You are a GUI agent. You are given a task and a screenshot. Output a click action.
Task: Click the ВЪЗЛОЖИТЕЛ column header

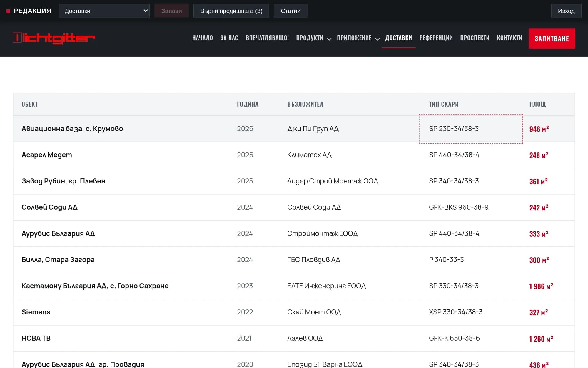click(x=305, y=104)
